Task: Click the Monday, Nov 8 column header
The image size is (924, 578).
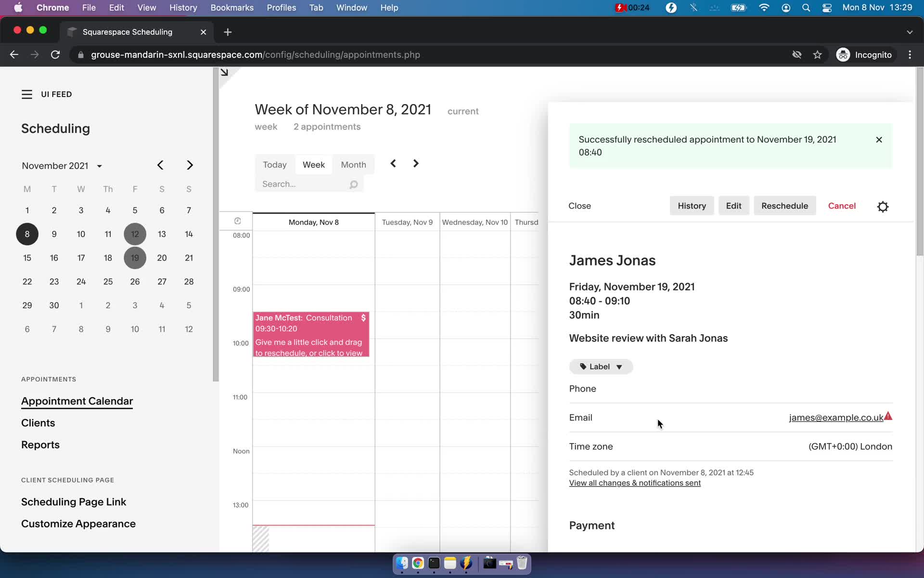Action: click(x=314, y=222)
